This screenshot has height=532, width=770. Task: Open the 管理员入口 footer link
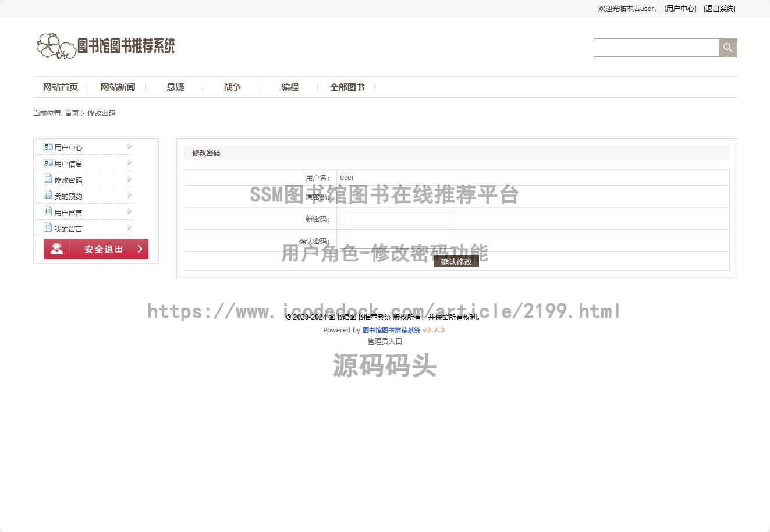385,342
